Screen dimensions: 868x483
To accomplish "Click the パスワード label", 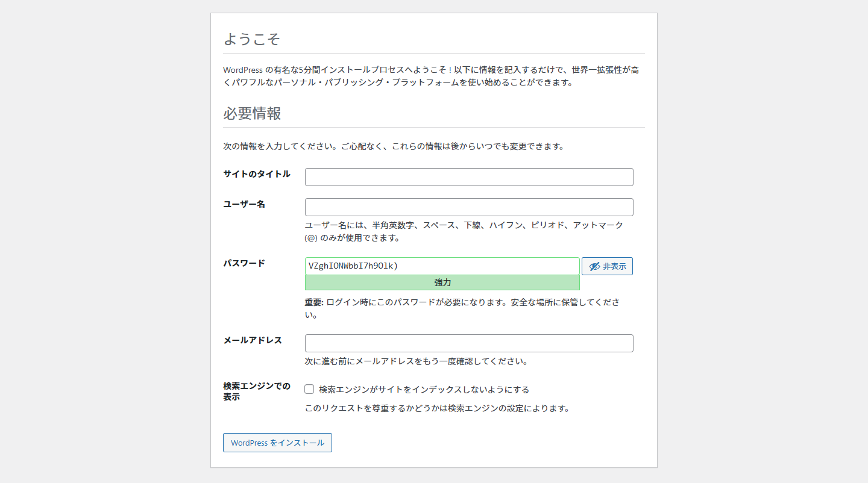I will 244,263.
